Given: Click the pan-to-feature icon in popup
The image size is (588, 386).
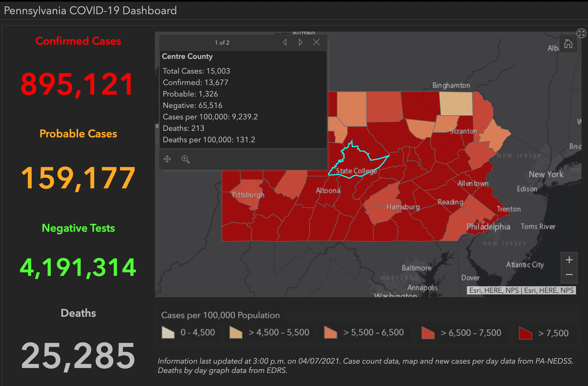Looking at the screenshot, I should click(x=167, y=159).
